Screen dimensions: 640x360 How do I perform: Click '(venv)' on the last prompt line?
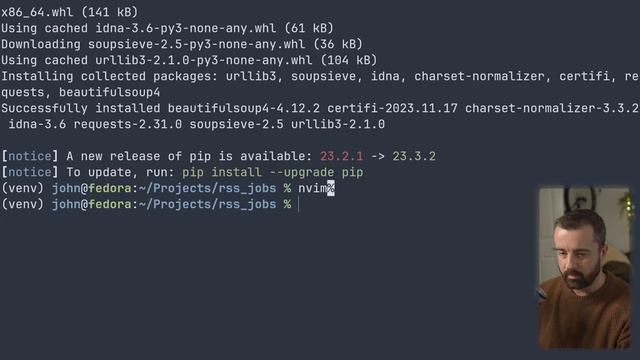[22, 204]
